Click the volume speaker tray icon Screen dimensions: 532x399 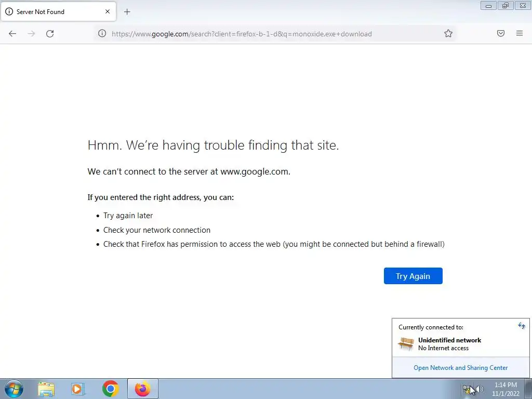pos(479,389)
